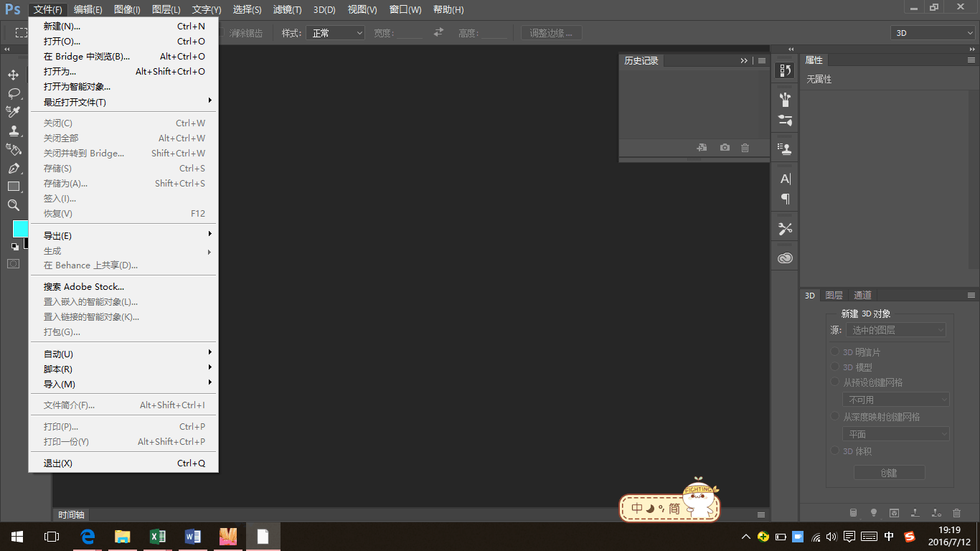This screenshot has height=551, width=980.
Task: Select the Zoom magnifier tool
Action: click(x=14, y=205)
